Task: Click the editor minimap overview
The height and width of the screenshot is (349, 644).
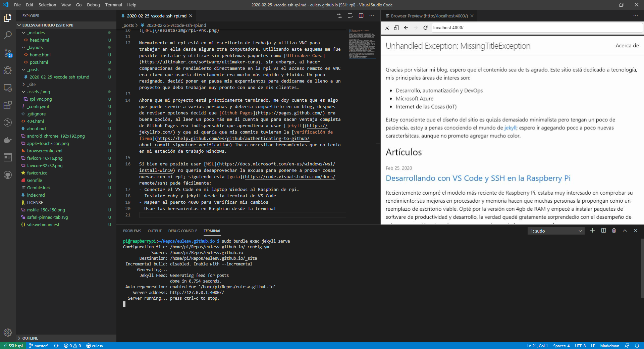Action: pos(362,44)
